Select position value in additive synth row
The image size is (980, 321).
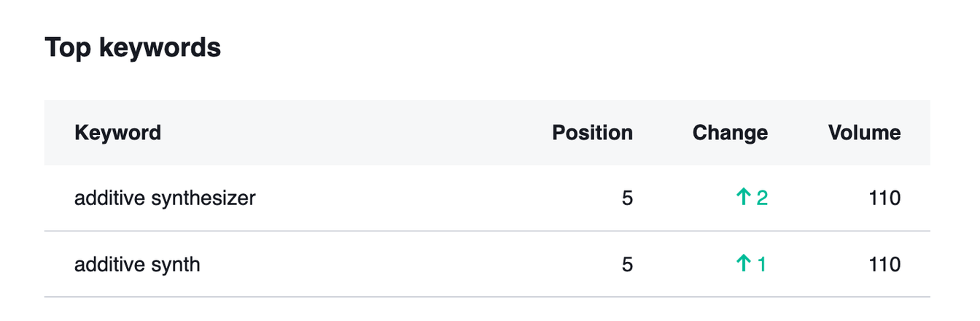[627, 264]
